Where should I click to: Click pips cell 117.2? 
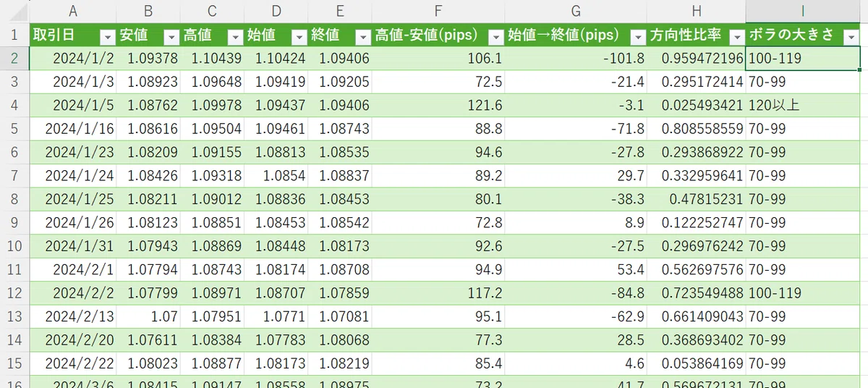(x=438, y=292)
